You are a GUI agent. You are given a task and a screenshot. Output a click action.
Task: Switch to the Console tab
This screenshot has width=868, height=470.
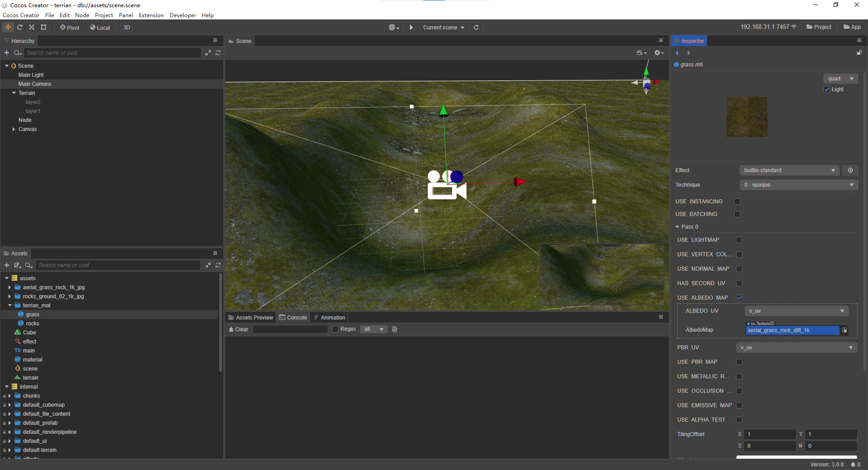(293, 318)
